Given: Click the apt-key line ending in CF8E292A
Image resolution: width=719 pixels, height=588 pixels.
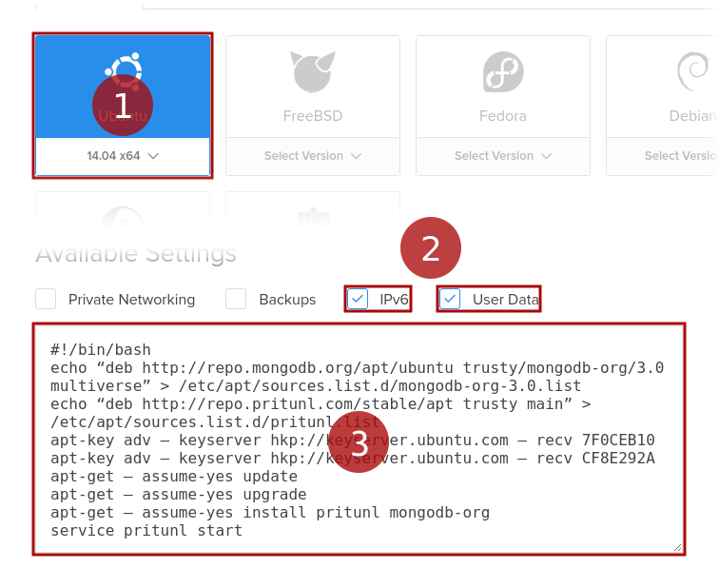Looking at the screenshot, I should pos(353,459).
